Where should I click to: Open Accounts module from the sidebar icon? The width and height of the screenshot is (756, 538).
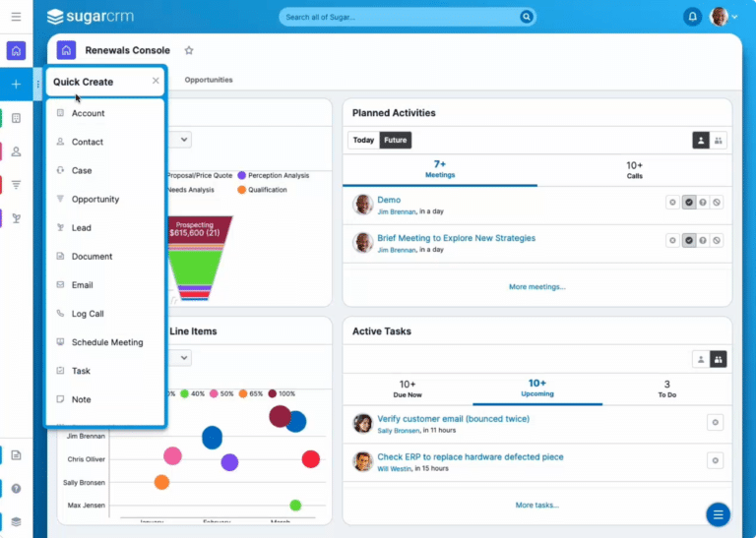click(x=16, y=118)
